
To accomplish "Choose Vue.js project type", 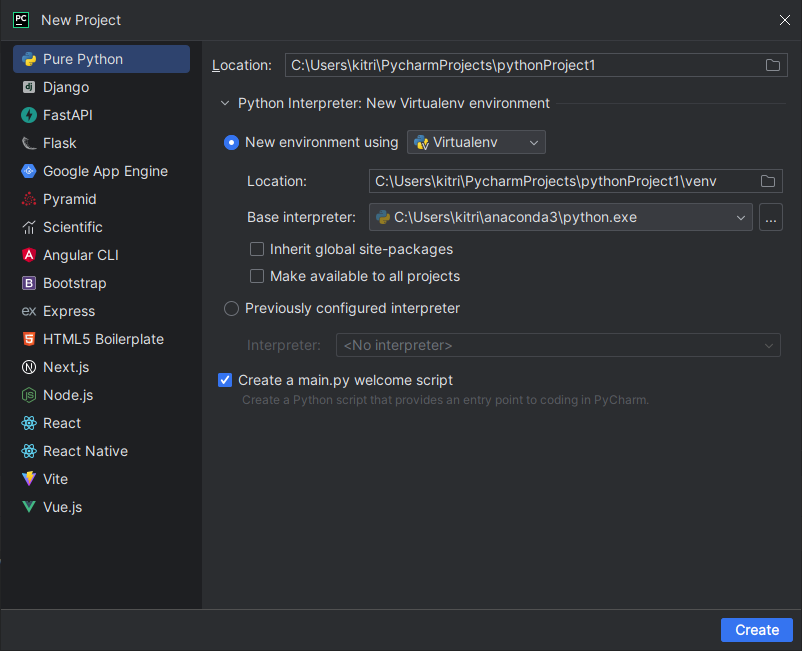I will tap(101, 507).
